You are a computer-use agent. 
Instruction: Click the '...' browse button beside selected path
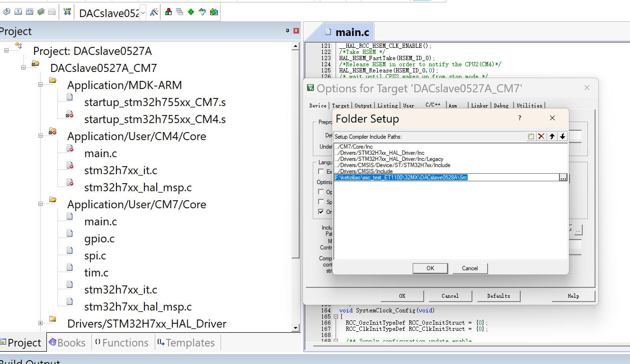click(x=563, y=178)
